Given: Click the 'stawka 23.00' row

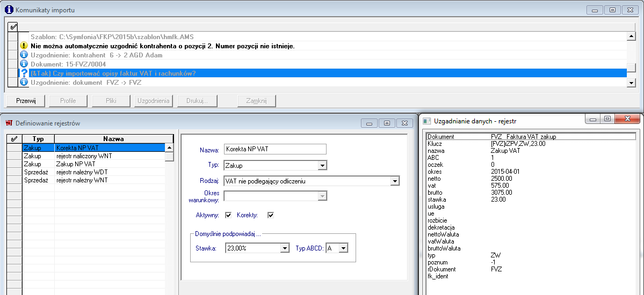Looking at the screenshot, I should click(531, 200).
